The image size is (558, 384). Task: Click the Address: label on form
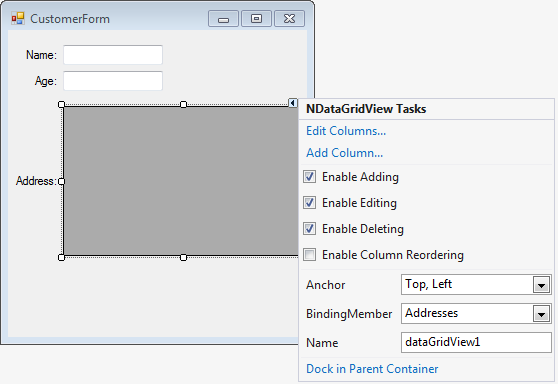point(36,181)
